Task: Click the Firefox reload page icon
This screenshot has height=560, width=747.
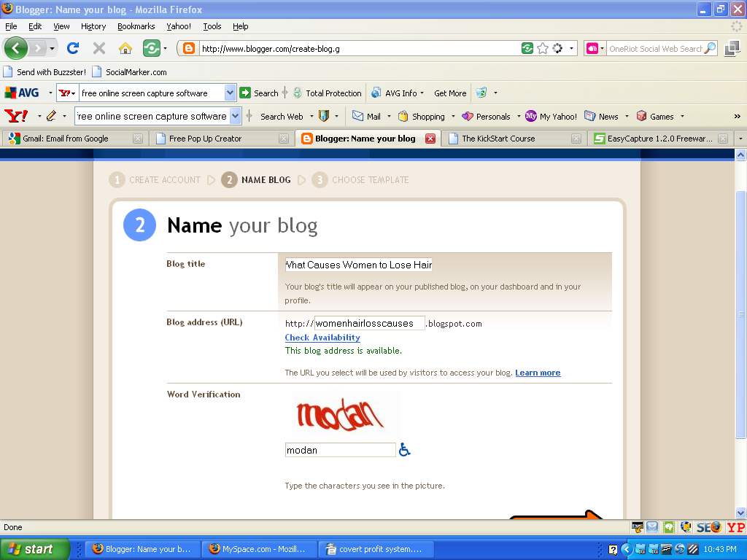Action: [72, 49]
